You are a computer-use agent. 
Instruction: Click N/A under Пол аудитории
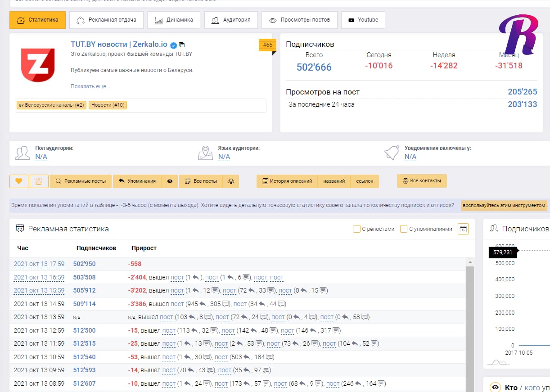tap(41, 157)
